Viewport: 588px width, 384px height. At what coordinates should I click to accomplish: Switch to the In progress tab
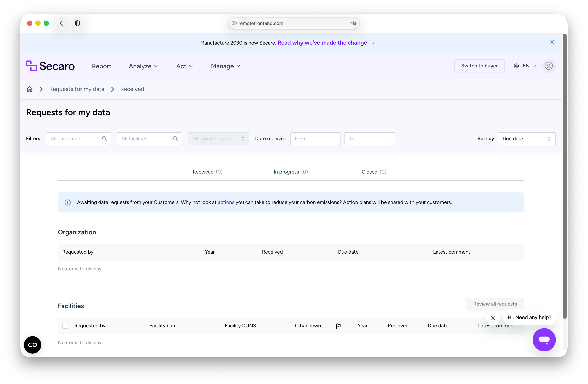coord(291,172)
